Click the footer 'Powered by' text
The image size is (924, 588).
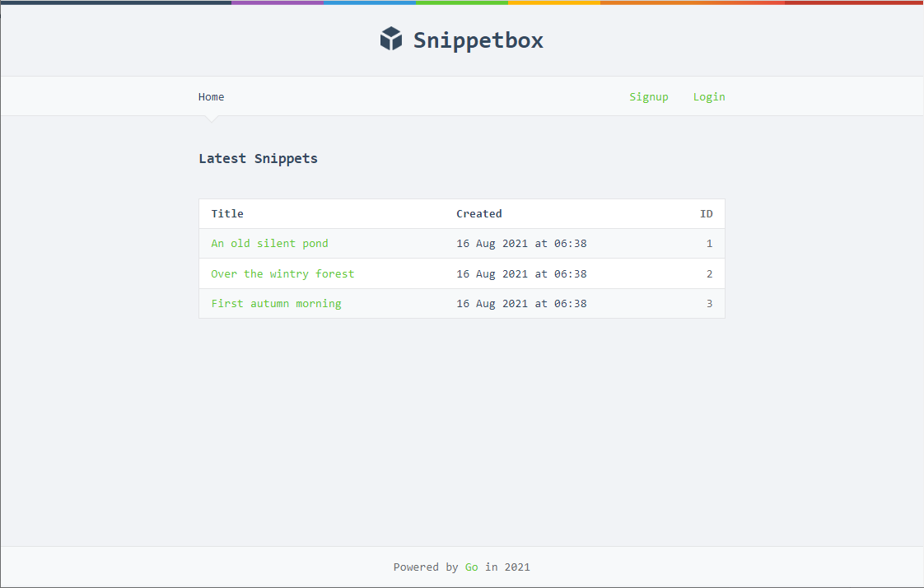[x=425, y=567]
